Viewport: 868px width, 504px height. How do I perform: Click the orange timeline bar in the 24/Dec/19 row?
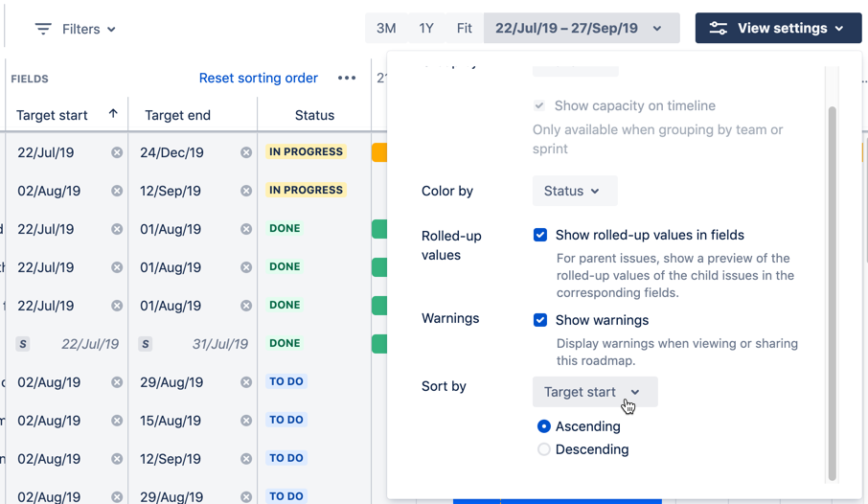[379, 152]
